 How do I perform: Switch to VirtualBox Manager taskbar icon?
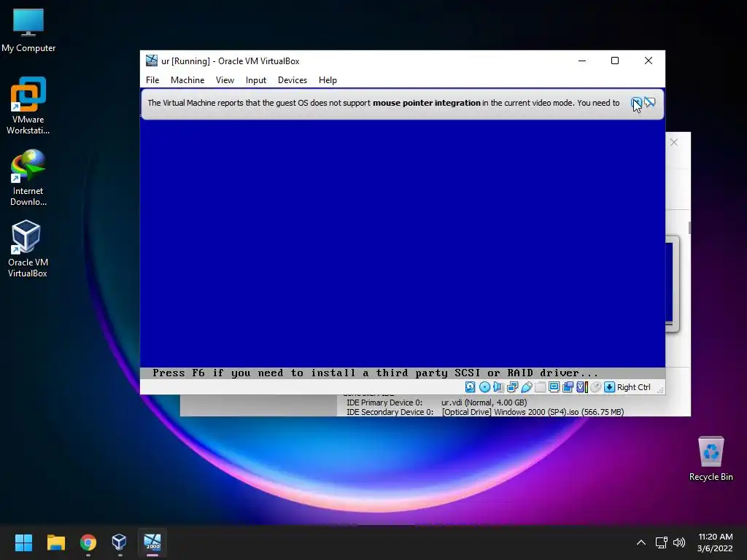tap(120, 542)
